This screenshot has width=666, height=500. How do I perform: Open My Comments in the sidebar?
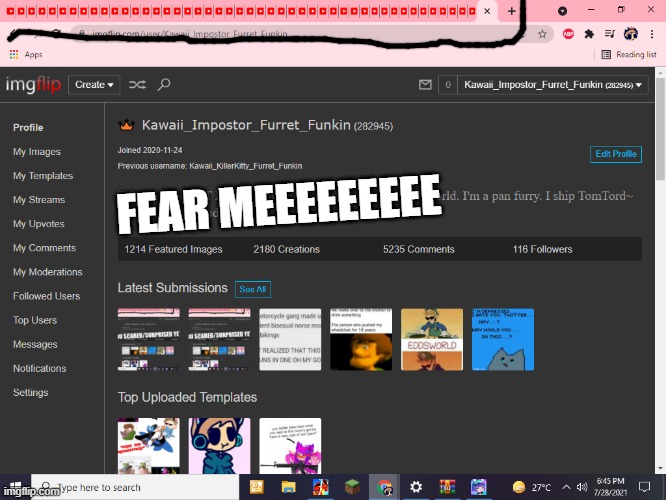click(x=45, y=248)
